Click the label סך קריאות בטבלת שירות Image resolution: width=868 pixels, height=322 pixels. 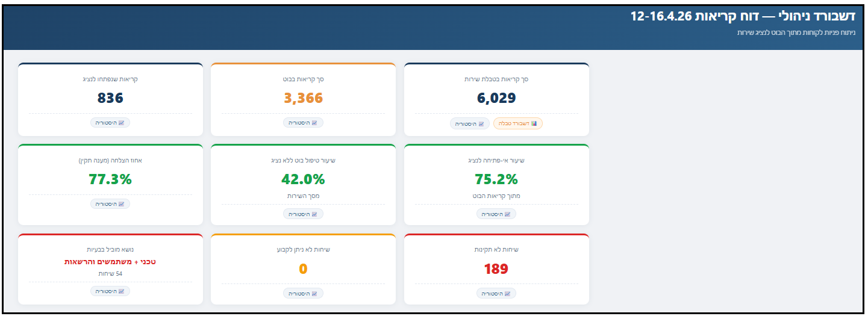click(x=496, y=79)
